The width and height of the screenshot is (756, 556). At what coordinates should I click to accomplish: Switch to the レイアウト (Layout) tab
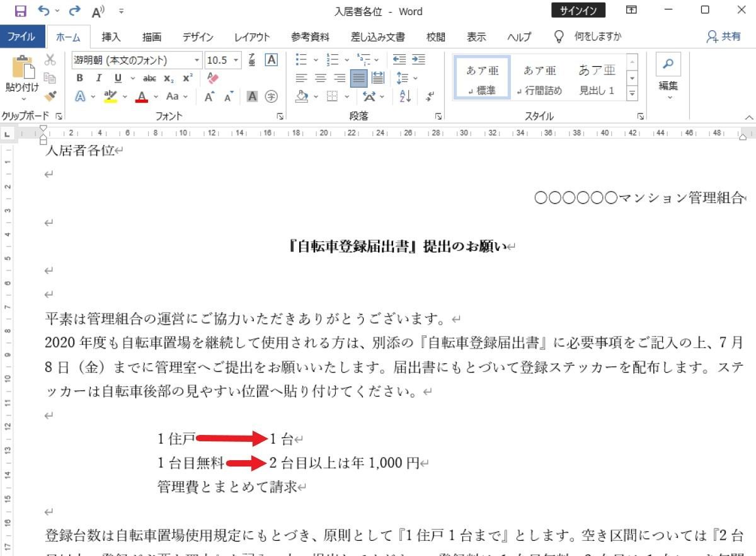tap(252, 37)
